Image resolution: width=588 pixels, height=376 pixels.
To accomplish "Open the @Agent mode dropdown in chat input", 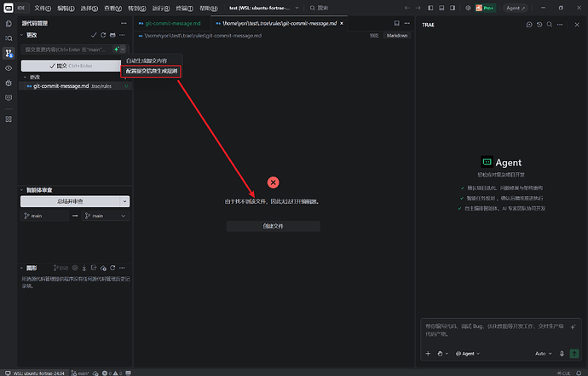I will point(468,354).
